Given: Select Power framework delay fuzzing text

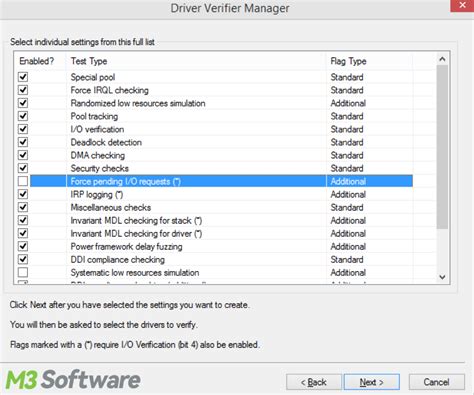Looking at the screenshot, I should click(126, 246).
